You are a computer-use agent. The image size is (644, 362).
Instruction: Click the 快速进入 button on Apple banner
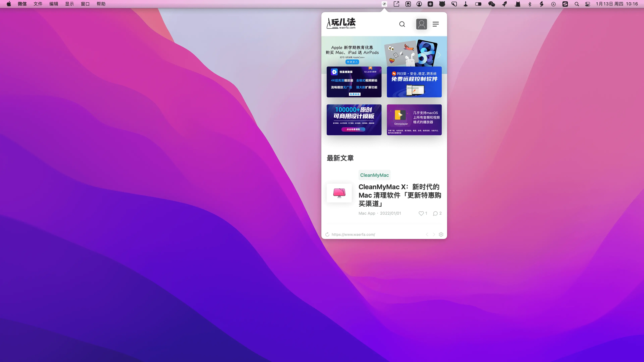pyautogui.click(x=352, y=62)
